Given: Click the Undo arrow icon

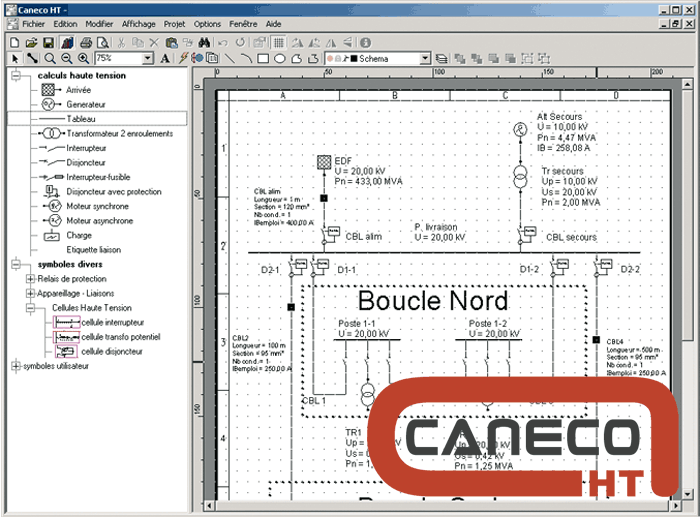Looking at the screenshot, I should coord(223,43).
